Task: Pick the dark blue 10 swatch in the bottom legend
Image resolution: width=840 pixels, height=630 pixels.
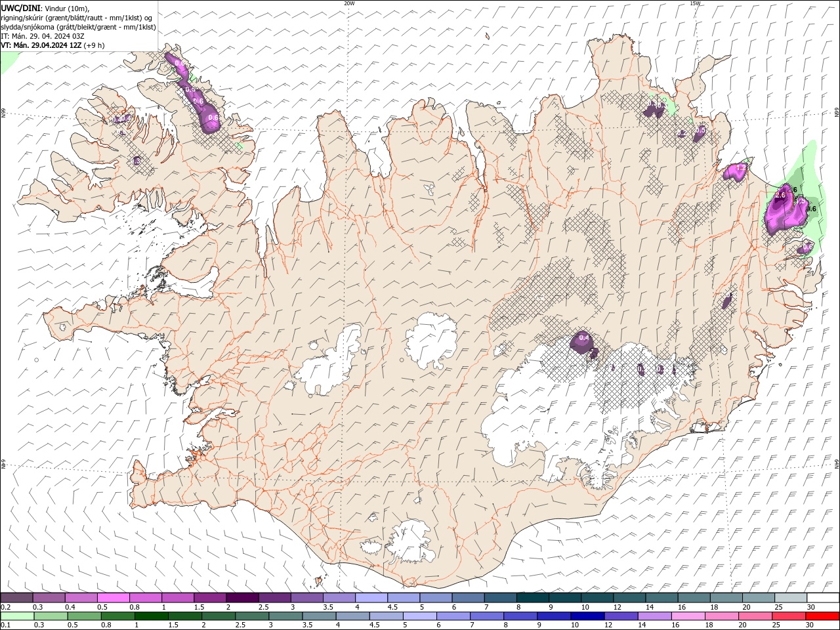Action: (x=587, y=616)
